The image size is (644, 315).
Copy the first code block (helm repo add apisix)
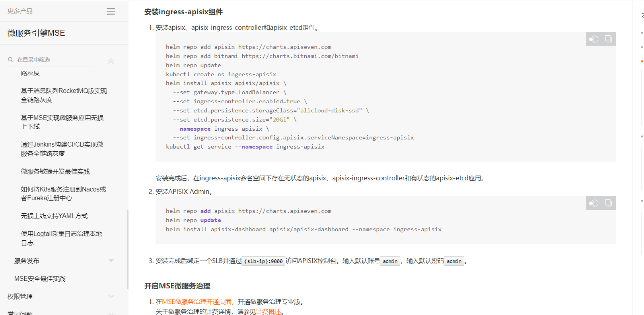pyautogui.click(x=608, y=39)
